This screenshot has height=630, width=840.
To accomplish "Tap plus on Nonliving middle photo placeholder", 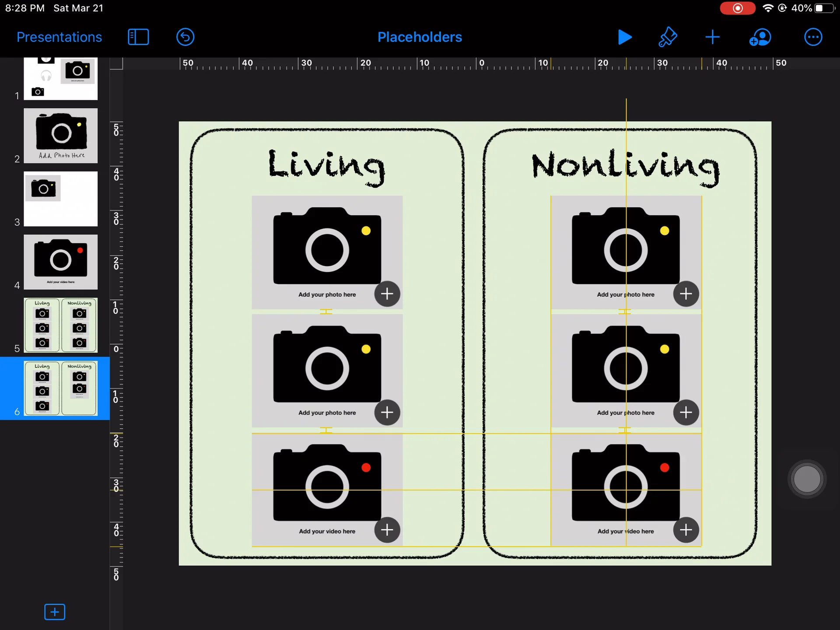I will (x=686, y=412).
